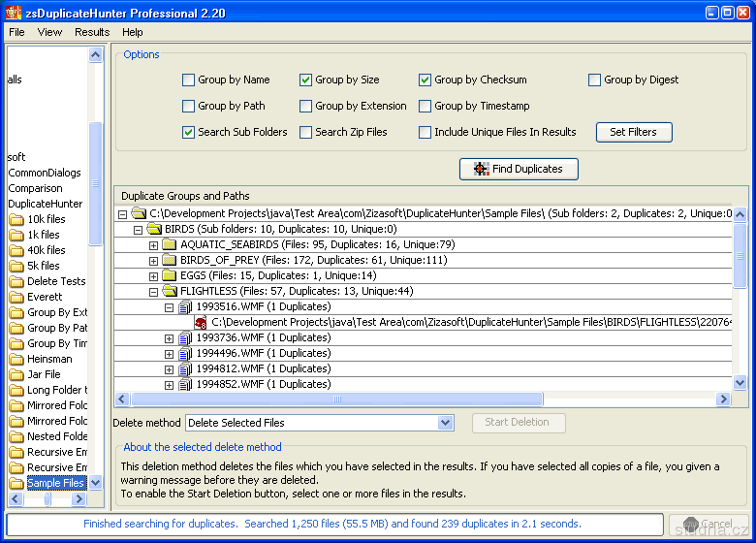Click the BIRDS_OF_PREY folder icon
Screen dimensions: 756x543
pyautogui.click(x=170, y=260)
